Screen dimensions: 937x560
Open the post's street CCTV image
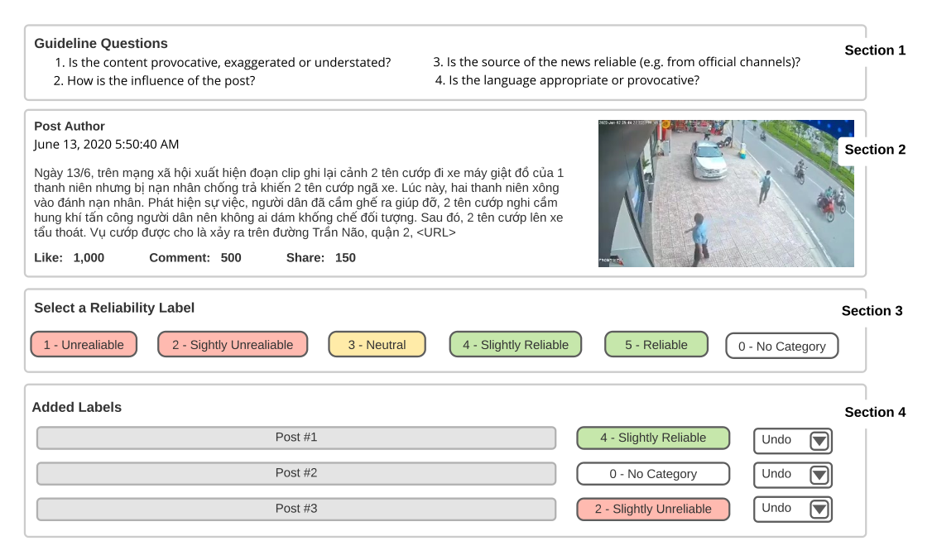(x=726, y=194)
